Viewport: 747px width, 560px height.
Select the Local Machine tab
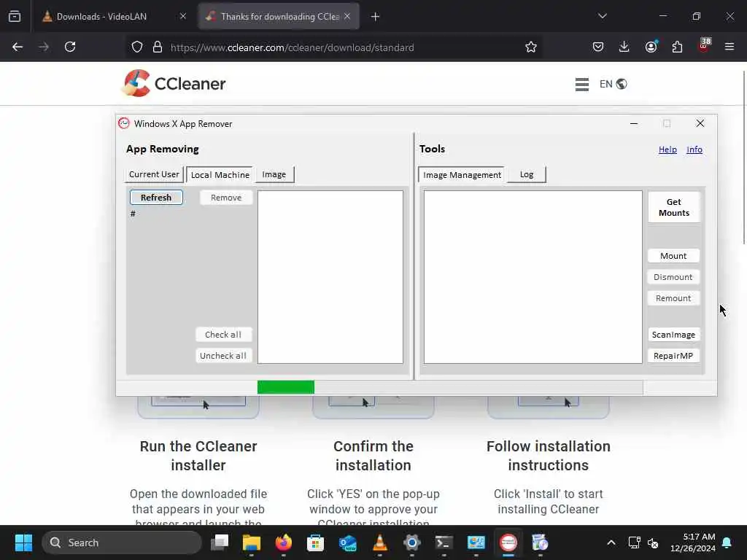point(220,175)
